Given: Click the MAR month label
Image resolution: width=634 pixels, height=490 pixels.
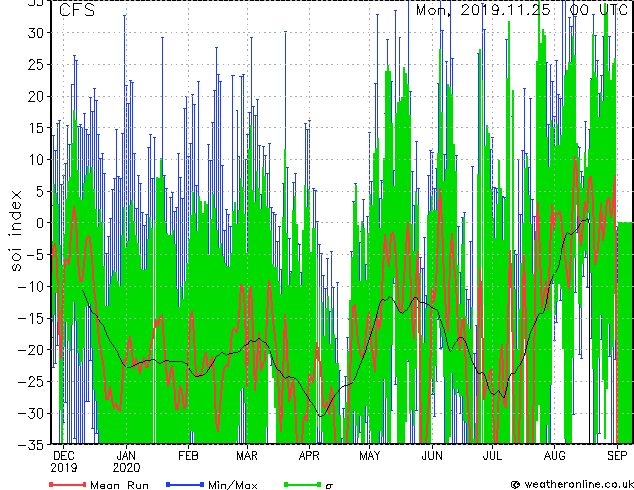Looking at the screenshot, I should pyautogui.click(x=247, y=456).
